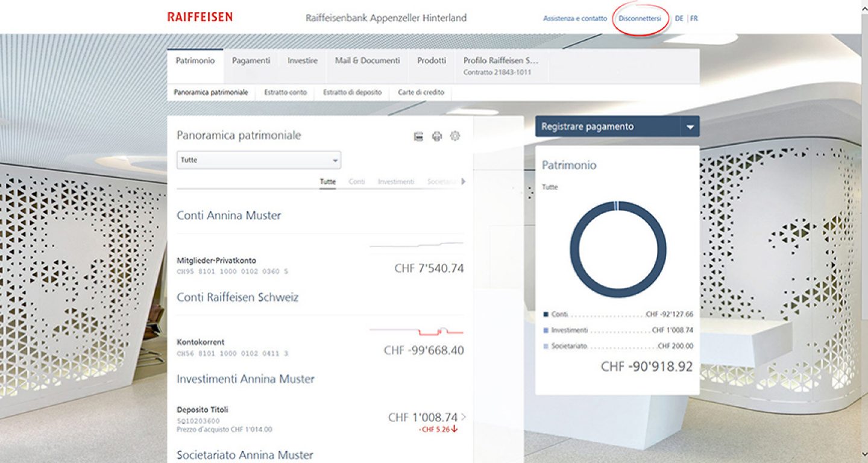Switch language to DE

[679, 19]
